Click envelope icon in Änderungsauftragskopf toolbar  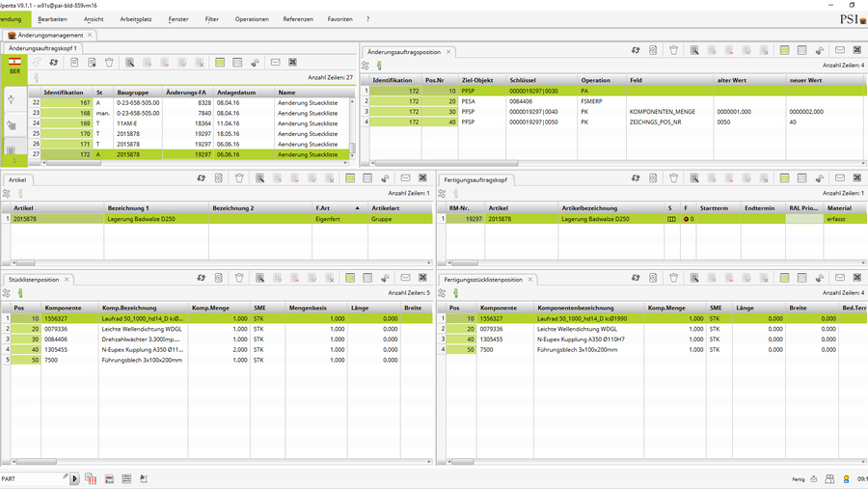pos(275,63)
